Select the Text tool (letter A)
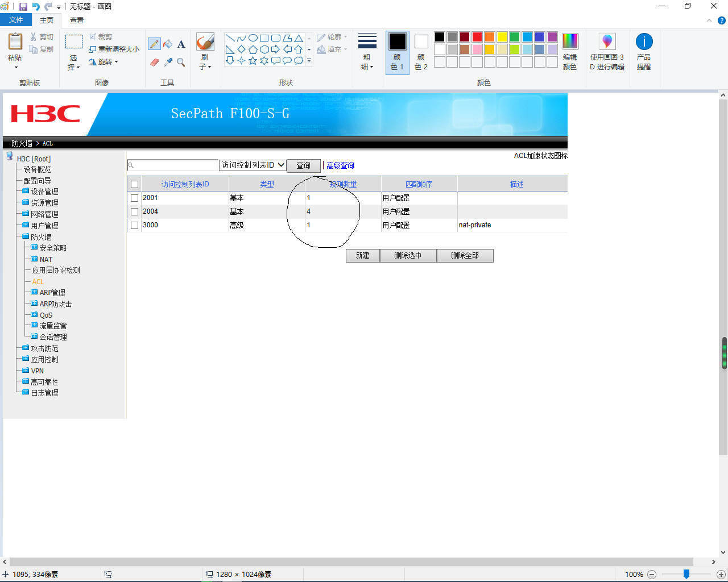 click(x=181, y=44)
